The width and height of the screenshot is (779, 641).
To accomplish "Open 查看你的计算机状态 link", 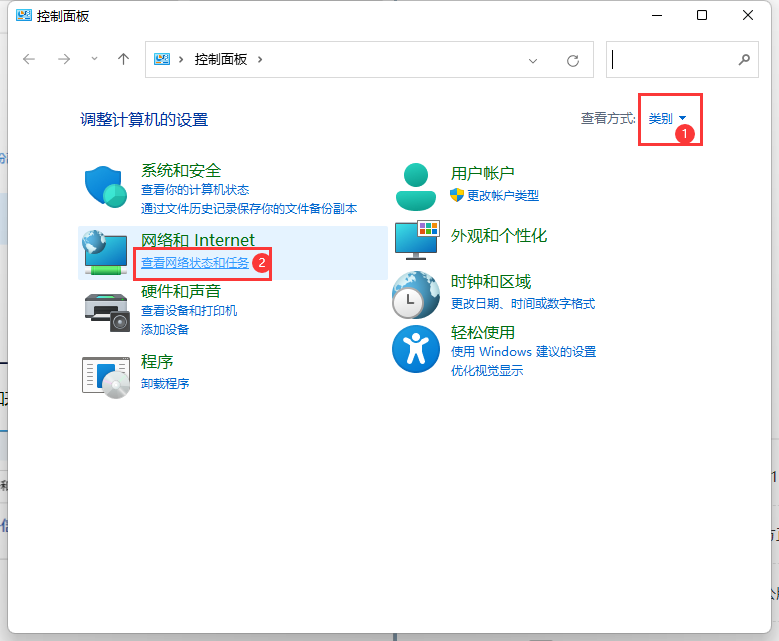I will [x=195, y=190].
